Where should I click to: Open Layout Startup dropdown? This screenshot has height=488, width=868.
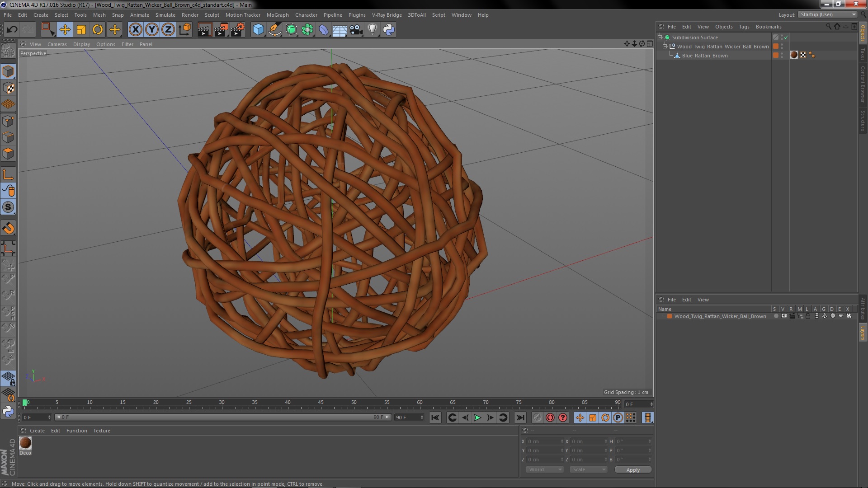828,15
